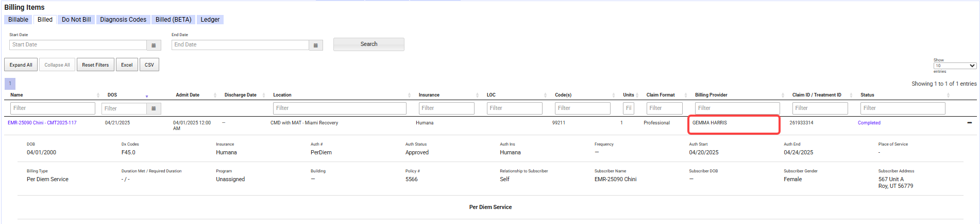Sort by the Billing Provider column arrows
Screen dimensions: 980x224
783,95
